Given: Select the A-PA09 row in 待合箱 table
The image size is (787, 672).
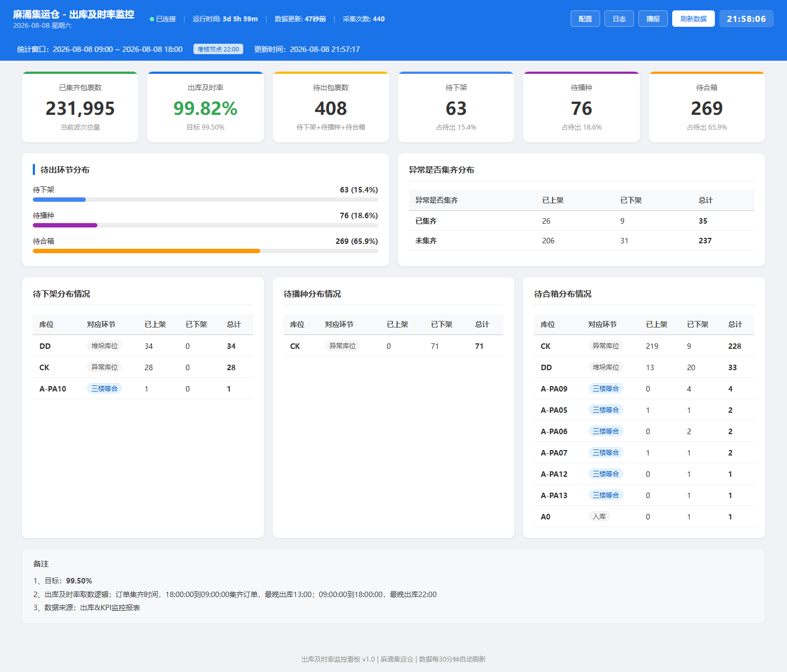Looking at the screenshot, I should 644,389.
